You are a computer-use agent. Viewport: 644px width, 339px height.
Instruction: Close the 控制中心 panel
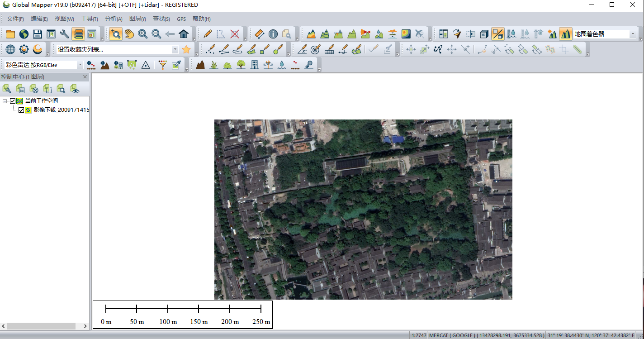(x=85, y=77)
